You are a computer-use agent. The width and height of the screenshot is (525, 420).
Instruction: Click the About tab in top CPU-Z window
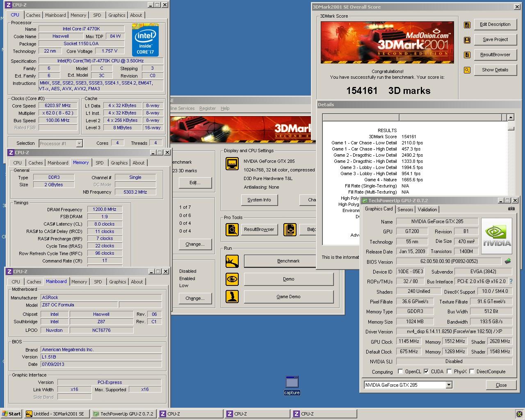pyautogui.click(x=136, y=15)
